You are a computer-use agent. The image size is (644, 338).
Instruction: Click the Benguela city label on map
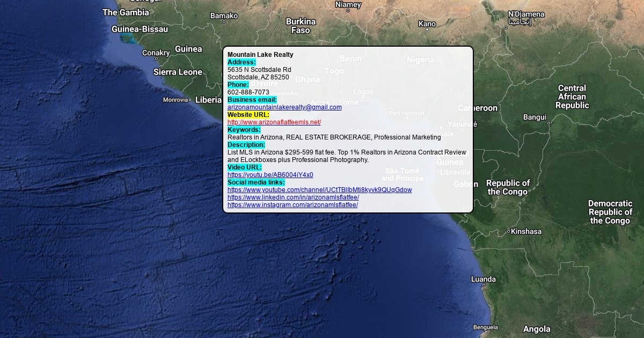486,327
